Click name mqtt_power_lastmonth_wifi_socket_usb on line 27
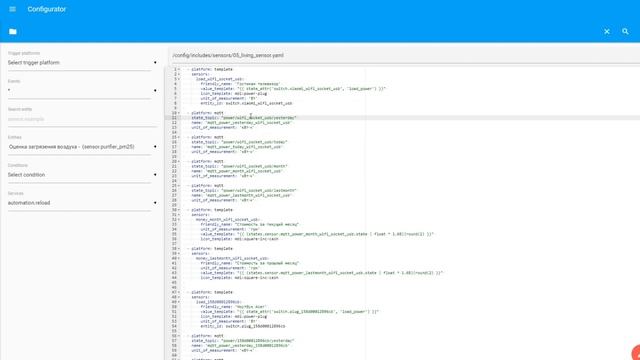This screenshot has width=640, height=360. click(x=241, y=196)
